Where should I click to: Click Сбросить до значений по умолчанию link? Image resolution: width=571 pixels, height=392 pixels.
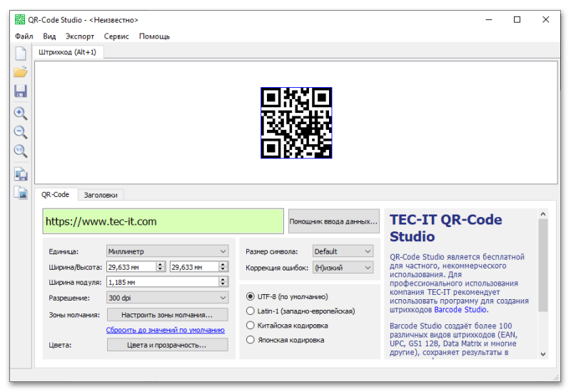(x=166, y=330)
